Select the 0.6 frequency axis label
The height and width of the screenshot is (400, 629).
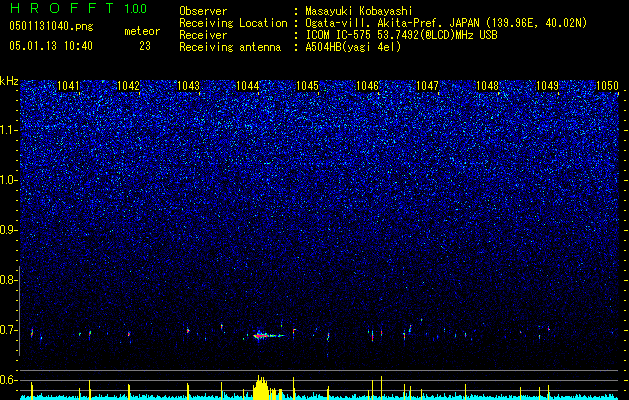pyautogui.click(x=8, y=380)
